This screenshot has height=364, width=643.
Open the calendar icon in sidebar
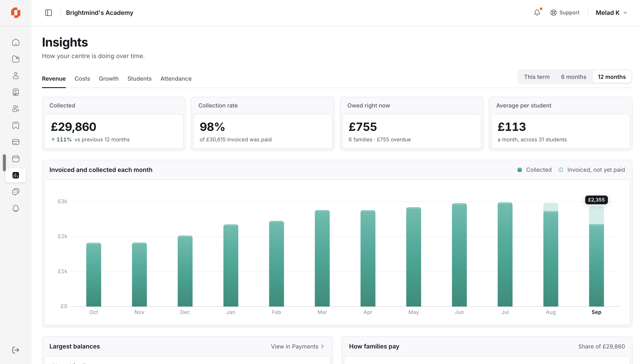pyautogui.click(x=16, y=159)
